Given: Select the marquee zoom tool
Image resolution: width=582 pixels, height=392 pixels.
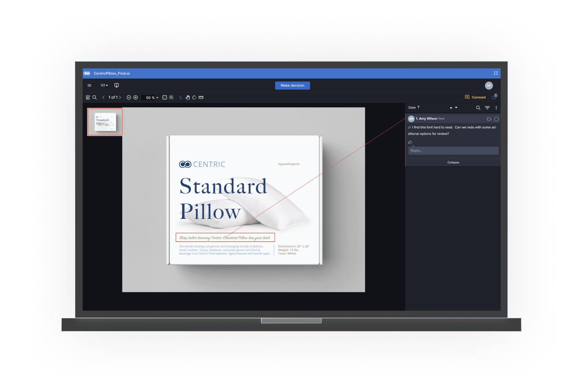Looking at the screenshot, I should [171, 97].
